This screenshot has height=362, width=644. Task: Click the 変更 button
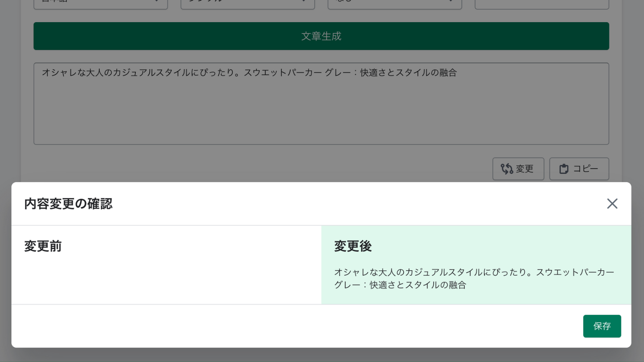coord(518,169)
